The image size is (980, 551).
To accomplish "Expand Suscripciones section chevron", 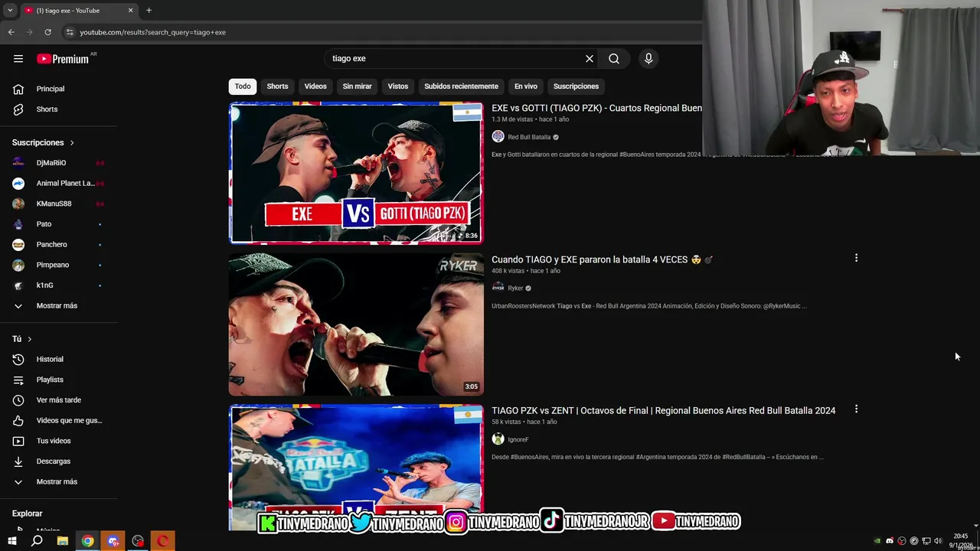I will tap(72, 143).
